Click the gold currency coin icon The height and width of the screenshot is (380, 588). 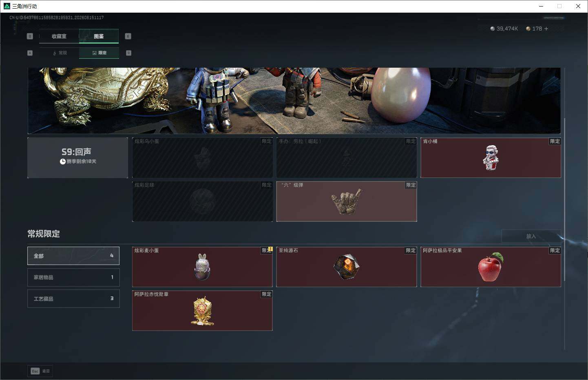click(x=528, y=29)
